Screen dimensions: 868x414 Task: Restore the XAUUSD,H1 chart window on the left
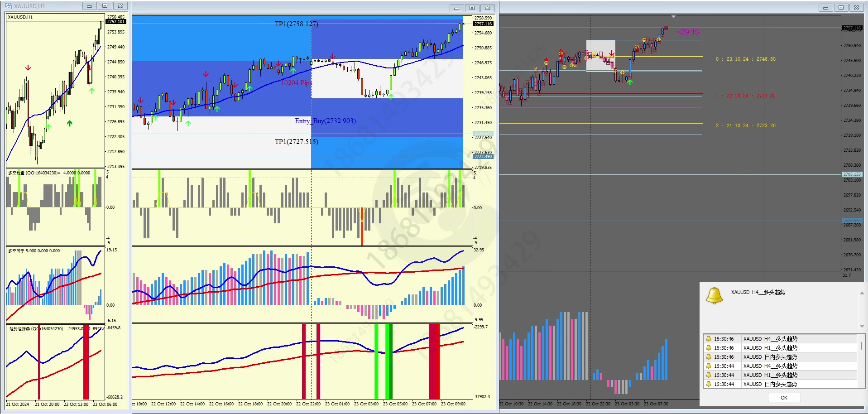(x=105, y=6)
